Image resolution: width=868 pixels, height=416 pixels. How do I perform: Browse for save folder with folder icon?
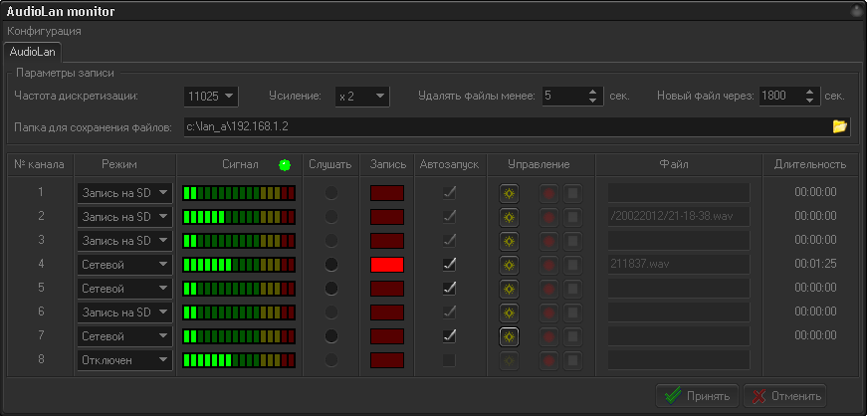(x=840, y=126)
